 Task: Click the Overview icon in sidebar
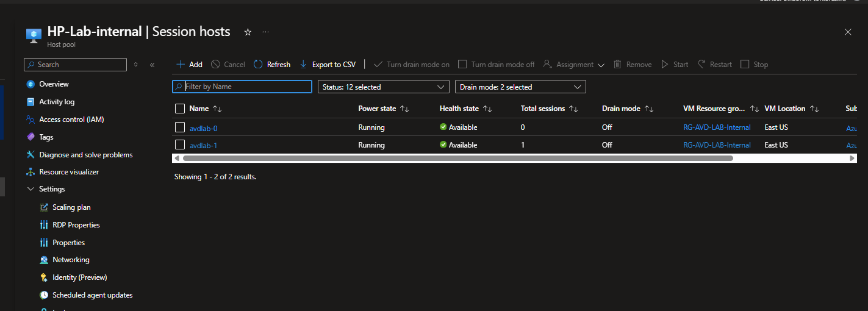(30, 84)
